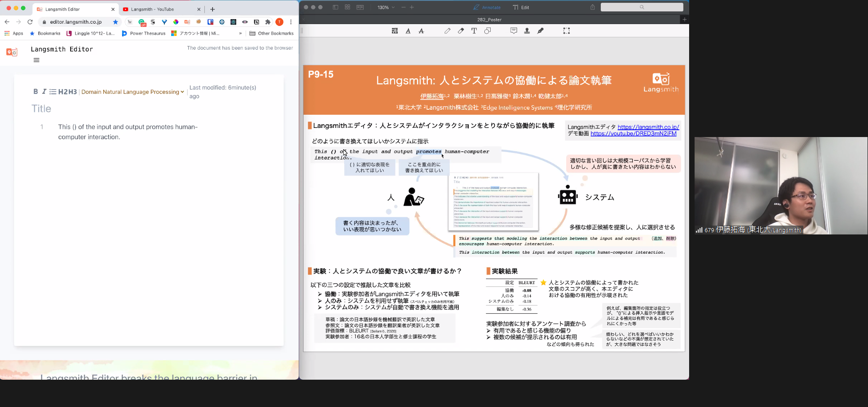Viewport: 868px width, 407px height.
Task: Open the hamburger menu in Langsmith Editor
Action: coord(36,60)
